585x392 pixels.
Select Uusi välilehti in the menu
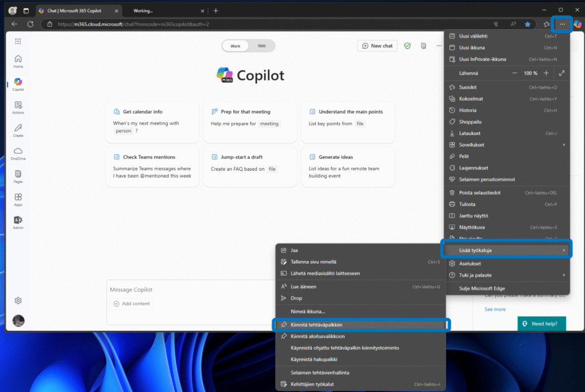tap(507, 36)
